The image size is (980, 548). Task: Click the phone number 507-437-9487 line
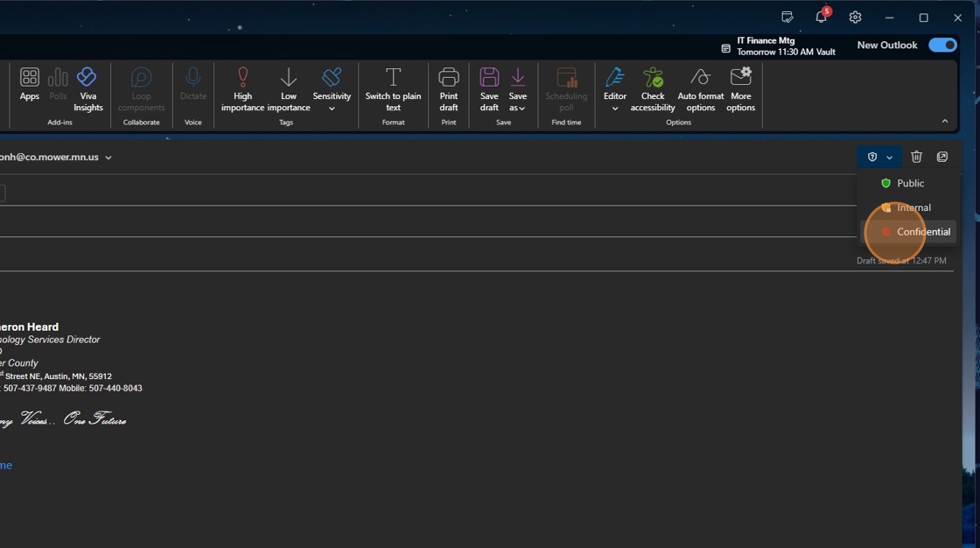pos(30,389)
